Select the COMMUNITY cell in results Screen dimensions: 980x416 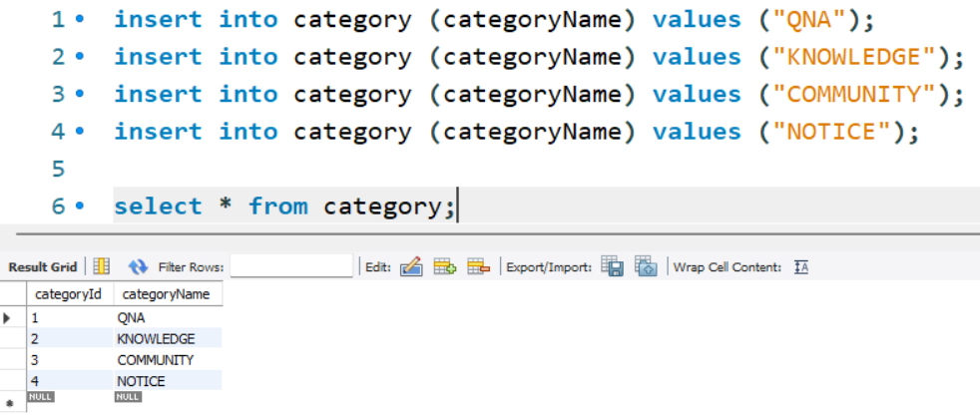(x=168, y=360)
